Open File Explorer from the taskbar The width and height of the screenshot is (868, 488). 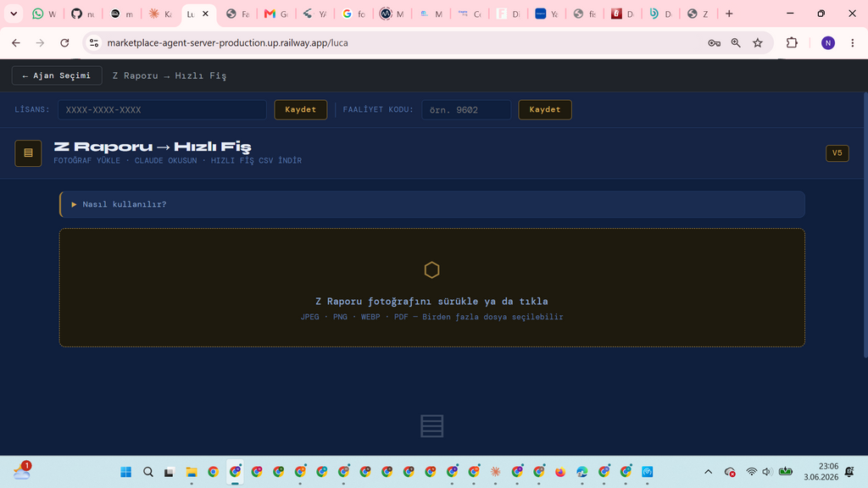(x=192, y=472)
